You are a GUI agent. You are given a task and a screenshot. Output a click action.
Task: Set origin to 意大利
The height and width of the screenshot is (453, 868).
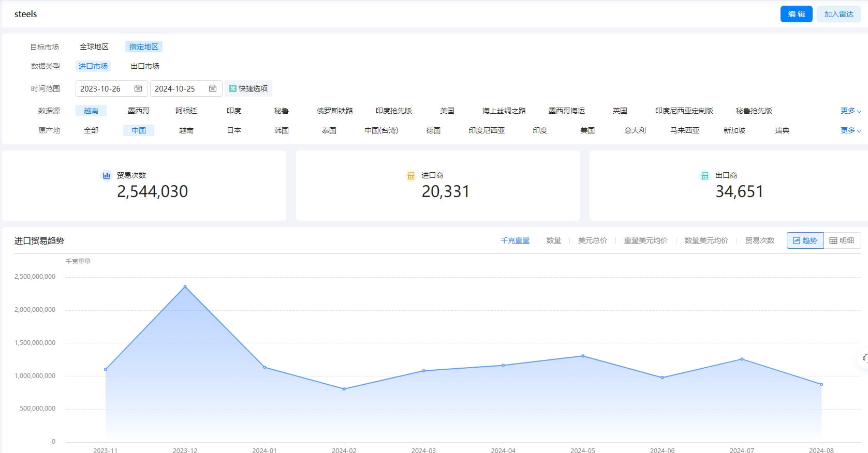[635, 130]
